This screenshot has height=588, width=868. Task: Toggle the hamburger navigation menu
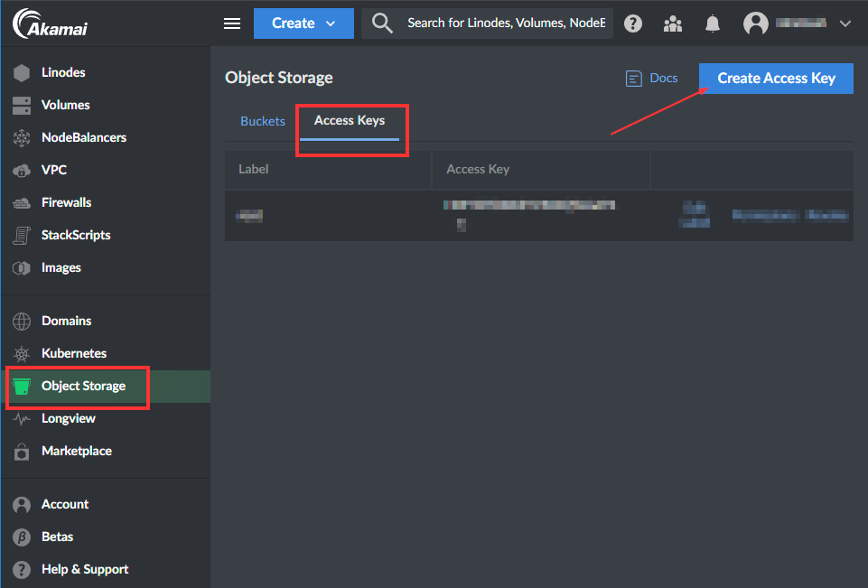[232, 23]
